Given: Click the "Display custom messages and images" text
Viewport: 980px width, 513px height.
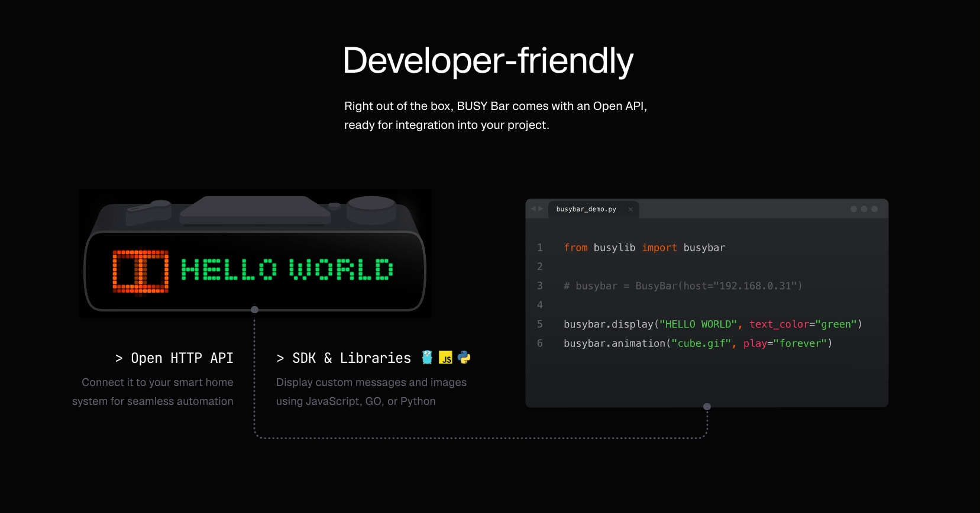Looking at the screenshot, I should 371,382.
